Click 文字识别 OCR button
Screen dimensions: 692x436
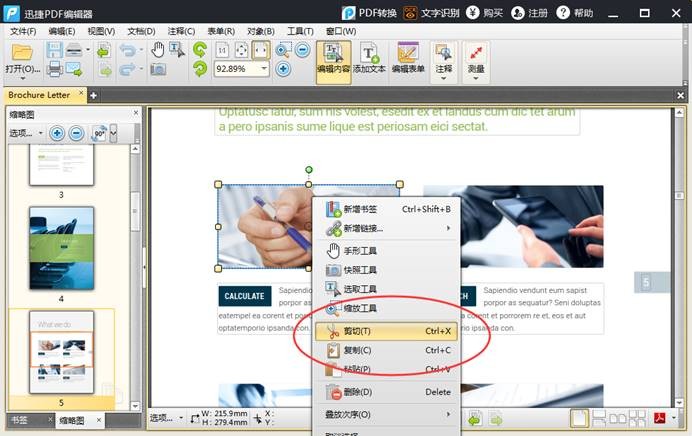click(x=431, y=13)
